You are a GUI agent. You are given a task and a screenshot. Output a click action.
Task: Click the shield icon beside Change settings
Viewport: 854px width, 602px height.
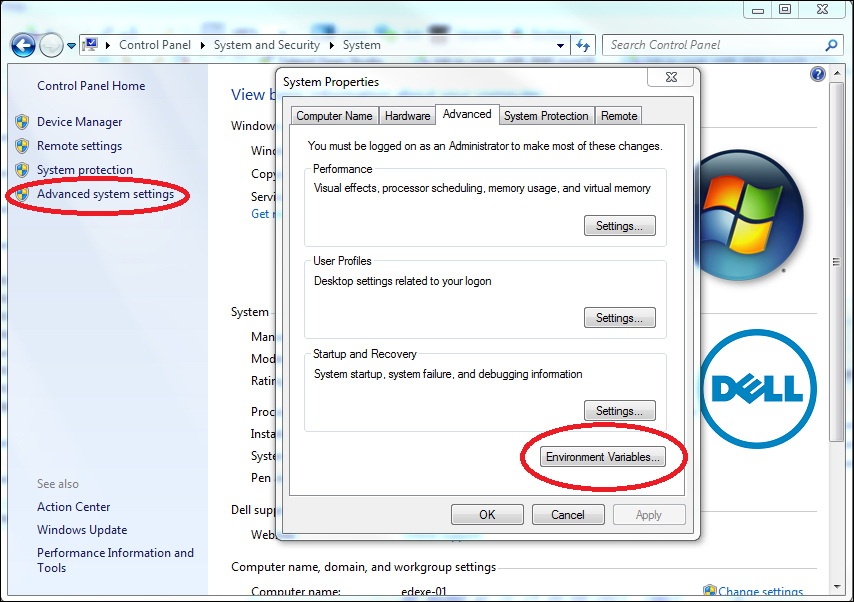pyautogui.click(x=710, y=591)
